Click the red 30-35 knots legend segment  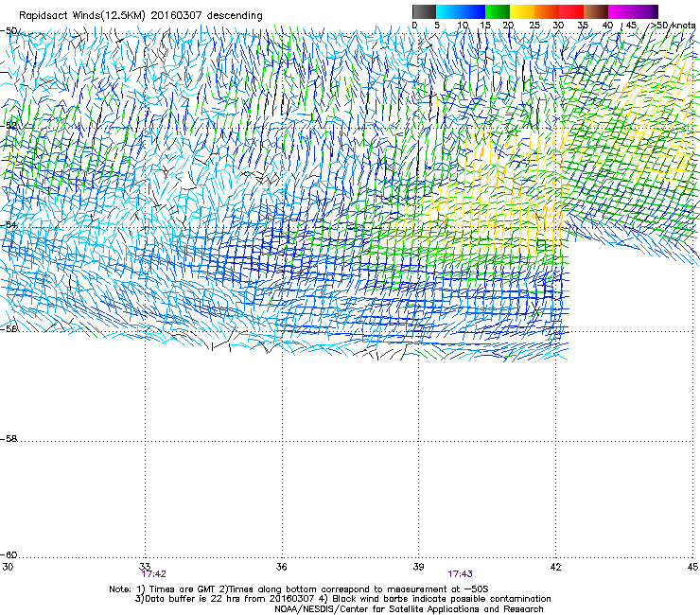[x=571, y=11]
